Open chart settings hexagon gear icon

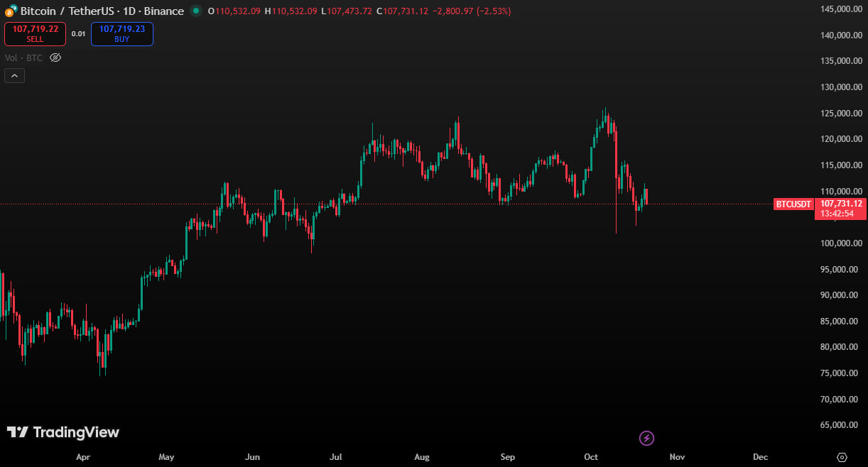pyautogui.click(x=842, y=457)
